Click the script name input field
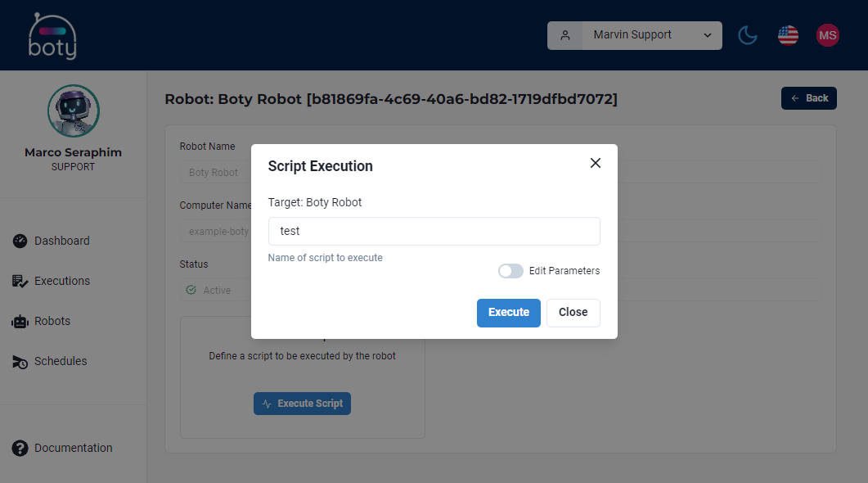The image size is (868, 483). pos(434,231)
